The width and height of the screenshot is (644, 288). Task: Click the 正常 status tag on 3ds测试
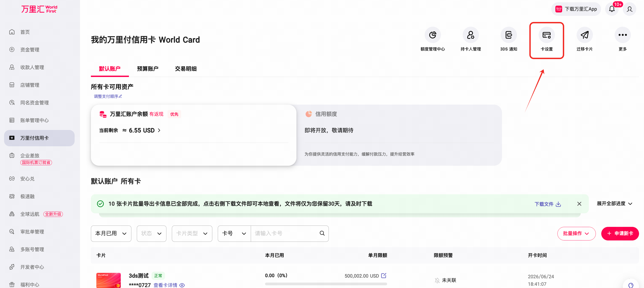click(x=158, y=276)
